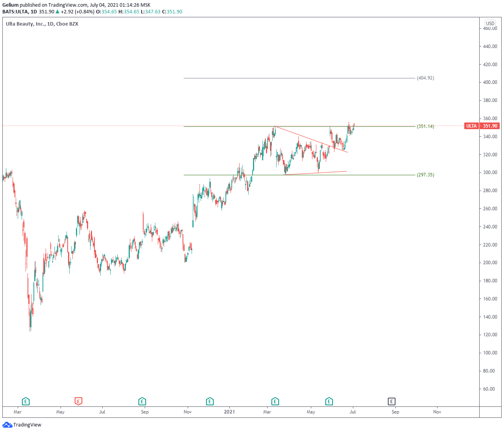
Task: Click the red earnings marker near May 2020
Action: [x=78, y=402]
